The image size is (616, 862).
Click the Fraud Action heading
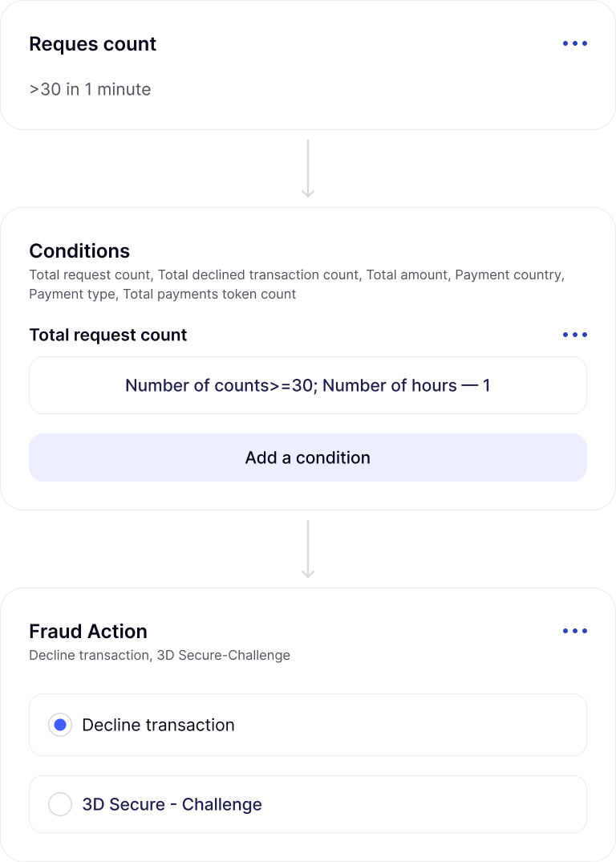(x=88, y=631)
